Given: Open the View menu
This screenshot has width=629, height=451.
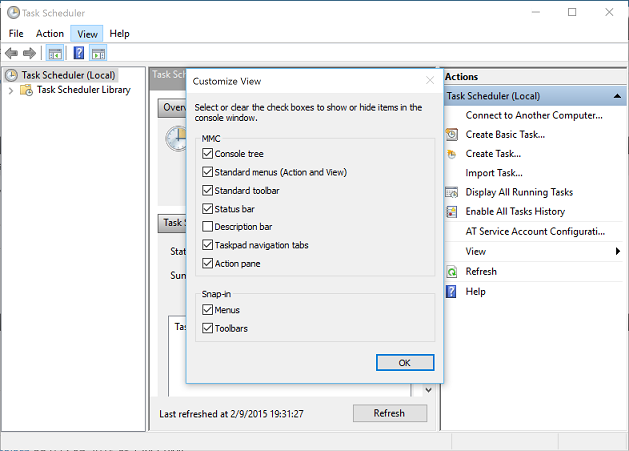Looking at the screenshot, I should coord(87,34).
